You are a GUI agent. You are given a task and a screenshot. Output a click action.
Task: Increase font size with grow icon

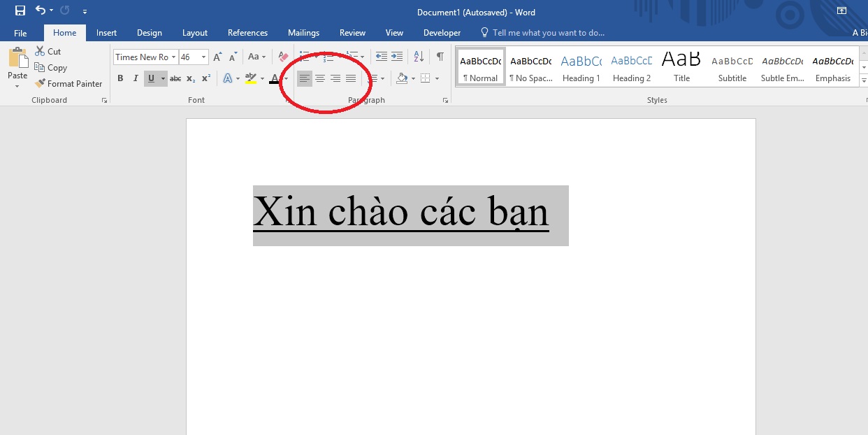click(217, 57)
